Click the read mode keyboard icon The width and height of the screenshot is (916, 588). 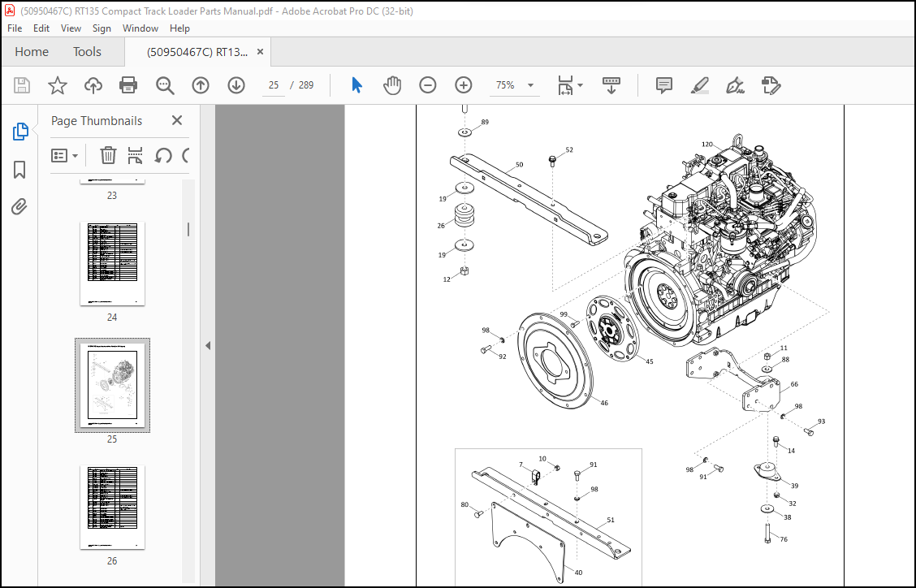point(611,85)
